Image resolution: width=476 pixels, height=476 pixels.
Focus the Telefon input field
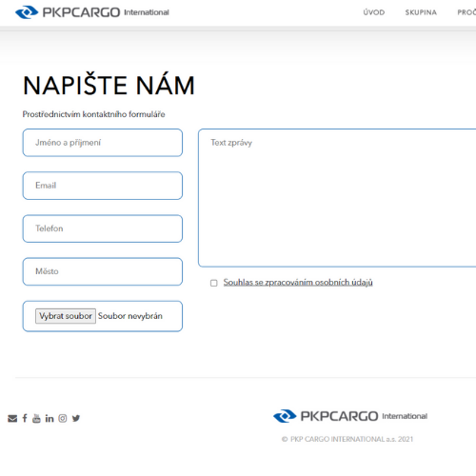coord(103,228)
